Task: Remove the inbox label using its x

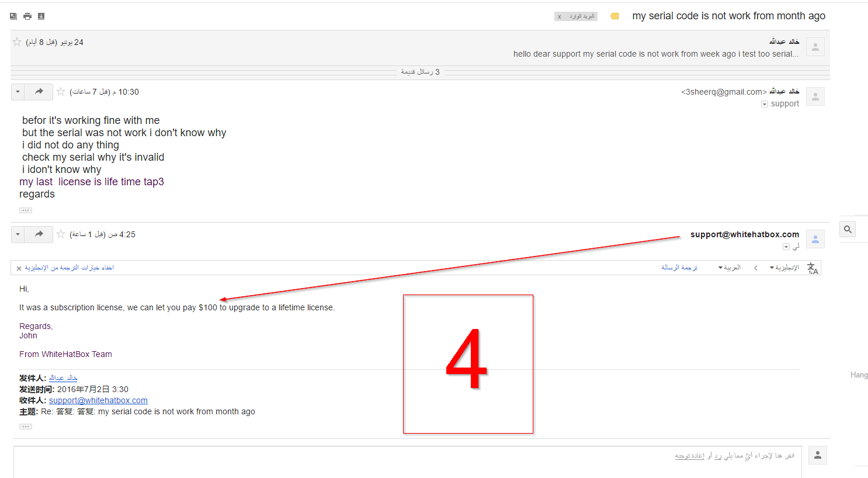Action: 560,17
